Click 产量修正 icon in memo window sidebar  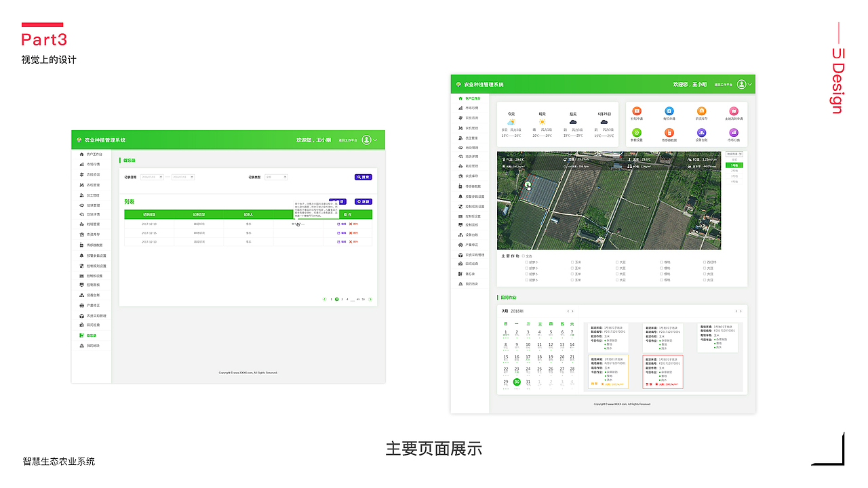pos(81,306)
